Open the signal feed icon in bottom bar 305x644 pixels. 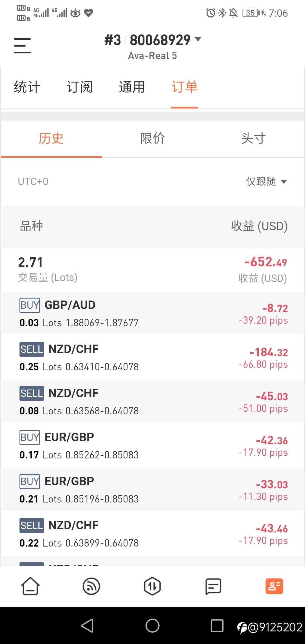click(91, 586)
